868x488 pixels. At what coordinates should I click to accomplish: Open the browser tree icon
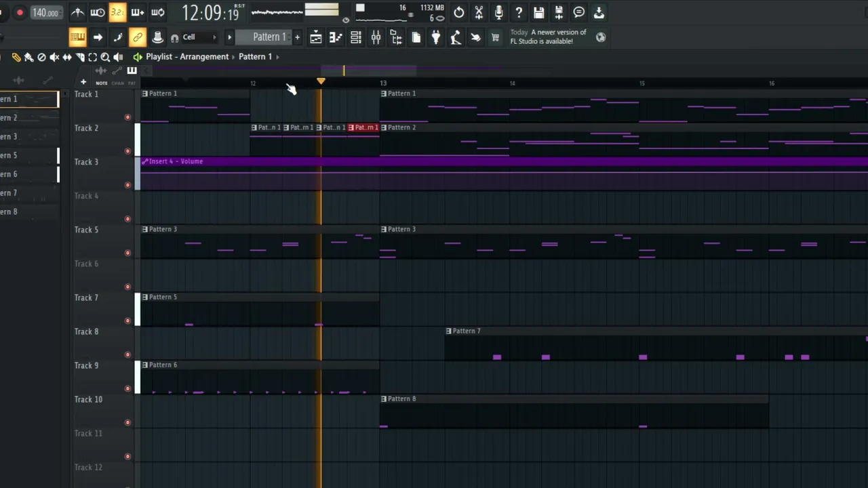pos(396,38)
